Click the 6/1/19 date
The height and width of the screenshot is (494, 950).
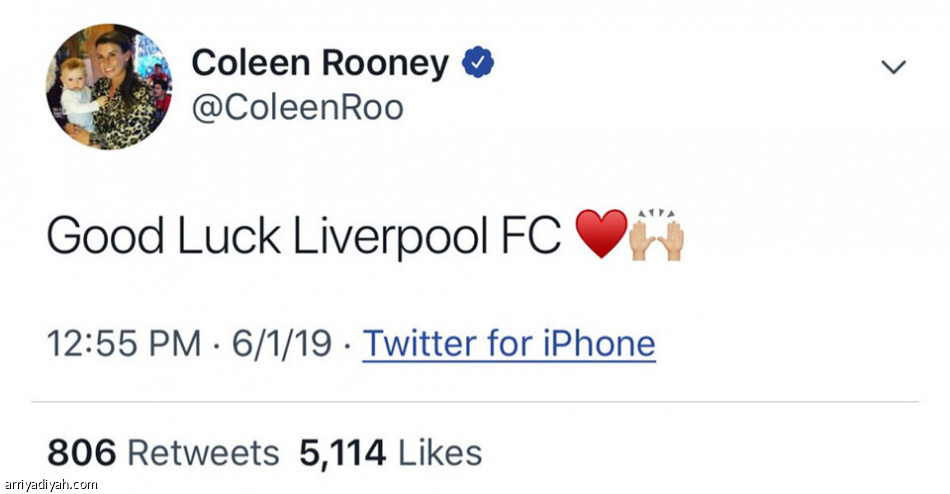[x=282, y=344]
